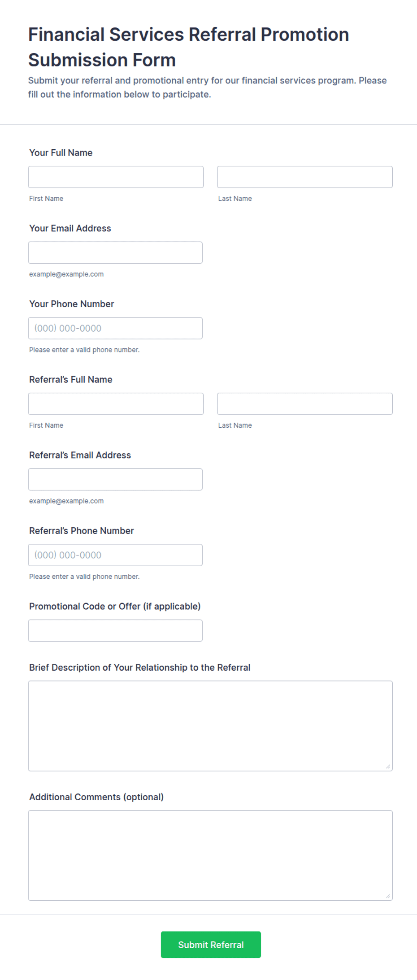Select the Referral's Phone Number input
The image size is (417, 980).
(x=115, y=555)
